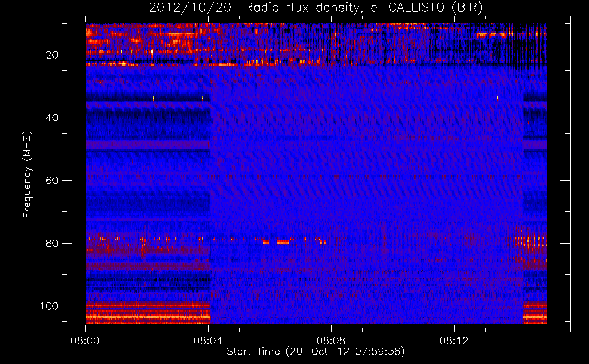Click the "Start Time (20-Oct-12 07:59:38)" label
The height and width of the screenshot is (364, 589).
click(x=316, y=351)
